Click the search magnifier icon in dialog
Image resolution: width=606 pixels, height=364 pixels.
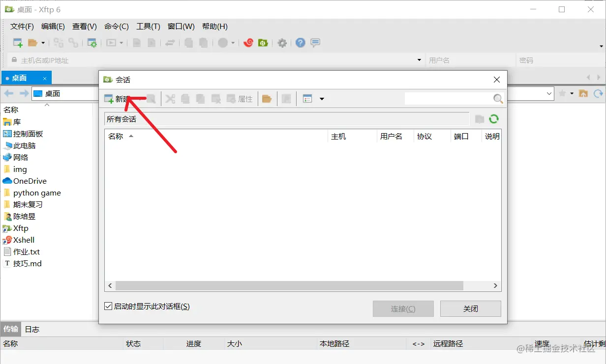pyautogui.click(x=498, y=99)
